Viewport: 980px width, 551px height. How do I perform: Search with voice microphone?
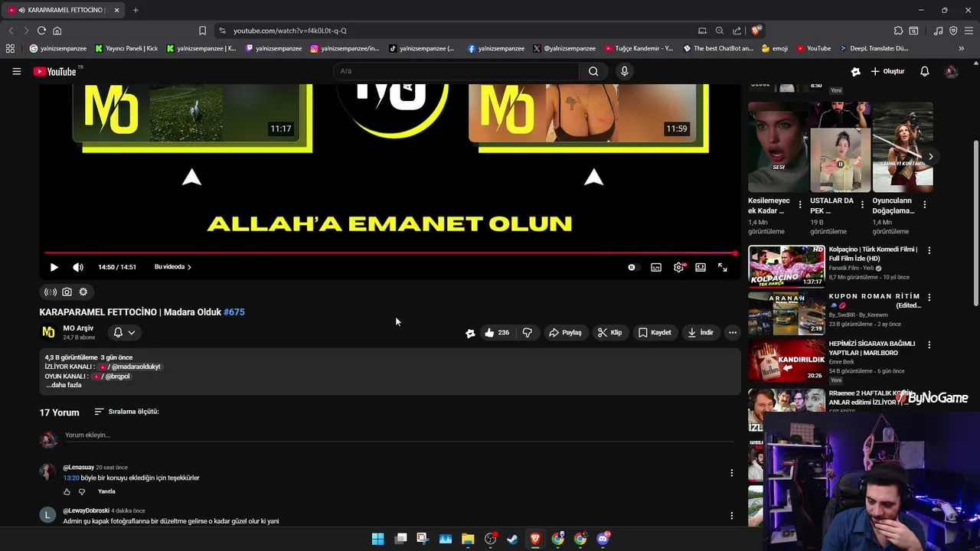coord(625,71)
